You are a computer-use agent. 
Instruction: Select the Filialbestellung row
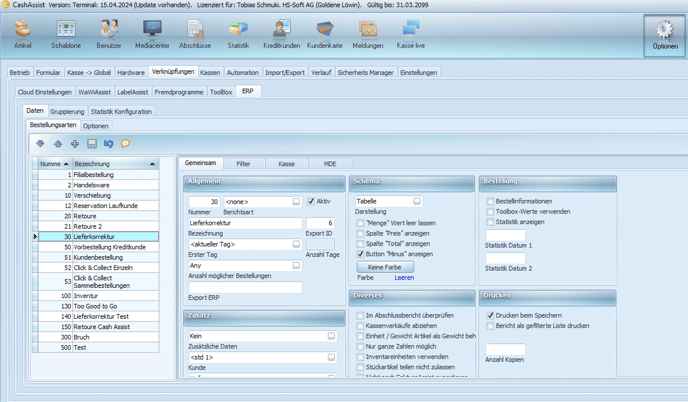(98, 175)
